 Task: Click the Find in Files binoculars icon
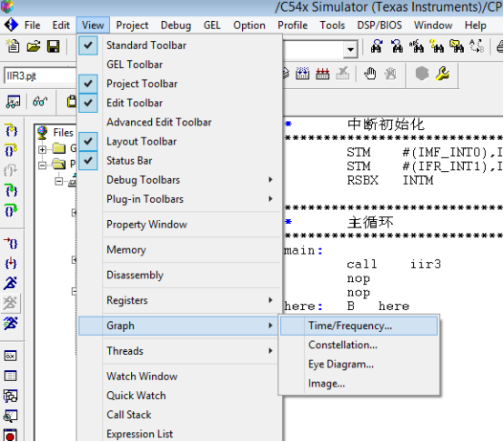[x=457, y=46]
